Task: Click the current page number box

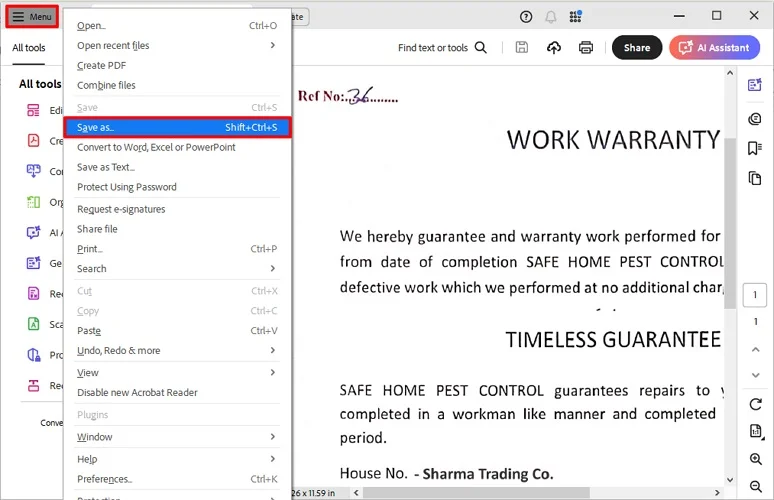Action: click(x=755, y=295)
